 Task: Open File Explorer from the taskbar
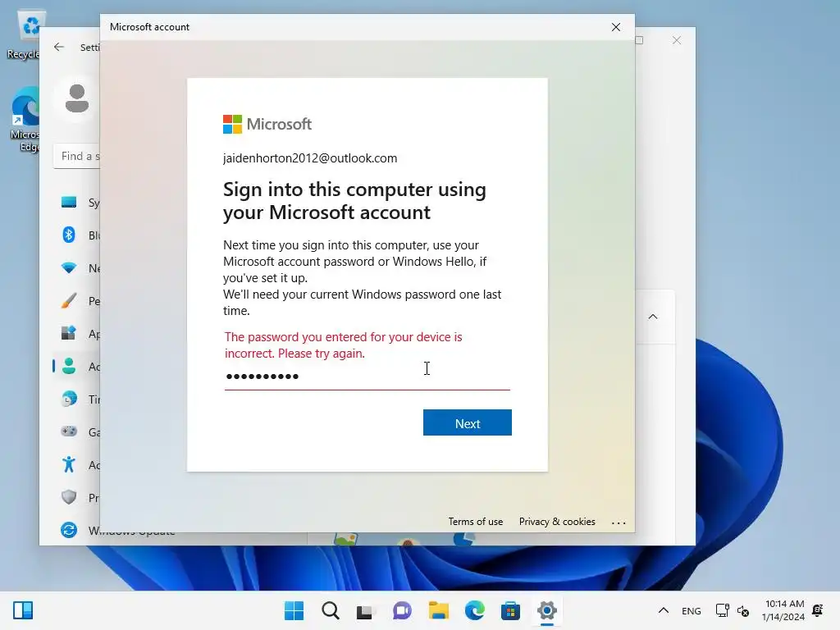point(438,610)
